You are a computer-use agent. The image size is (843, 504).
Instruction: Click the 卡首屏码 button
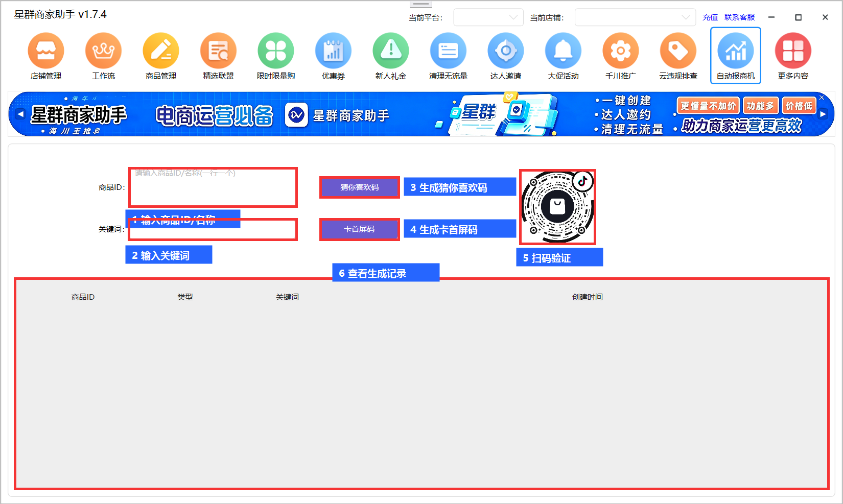pos(359,229)
